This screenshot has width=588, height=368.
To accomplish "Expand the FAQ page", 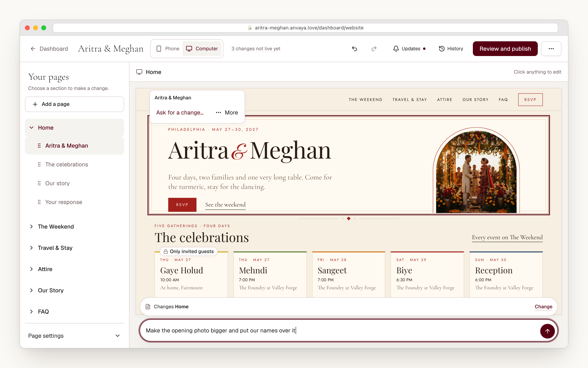I will tap(31, 312).
